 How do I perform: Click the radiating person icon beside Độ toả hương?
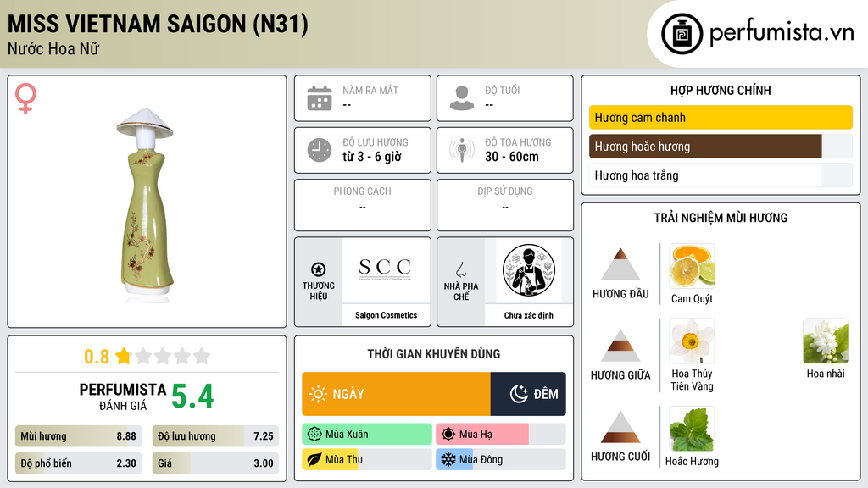(x=462, y=150)
